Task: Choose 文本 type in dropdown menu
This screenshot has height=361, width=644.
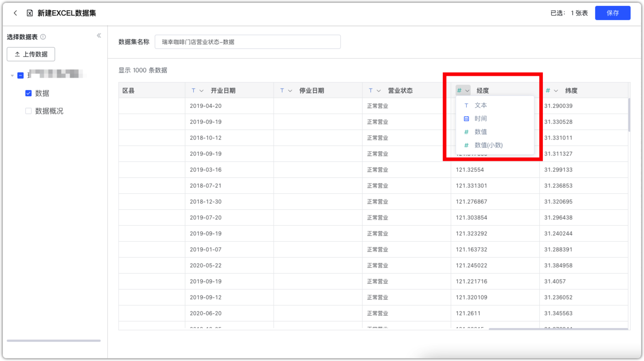Action: [495, 106]
